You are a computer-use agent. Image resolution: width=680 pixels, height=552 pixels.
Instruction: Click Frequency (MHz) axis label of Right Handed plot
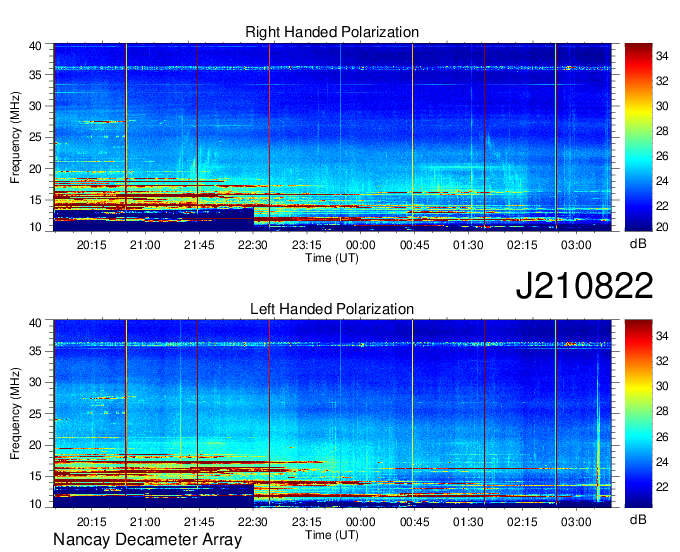pos(15,137)
